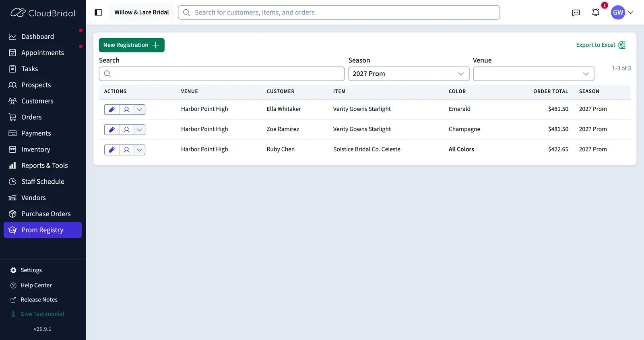Click the New Registration button

click(x=132, y=45)
